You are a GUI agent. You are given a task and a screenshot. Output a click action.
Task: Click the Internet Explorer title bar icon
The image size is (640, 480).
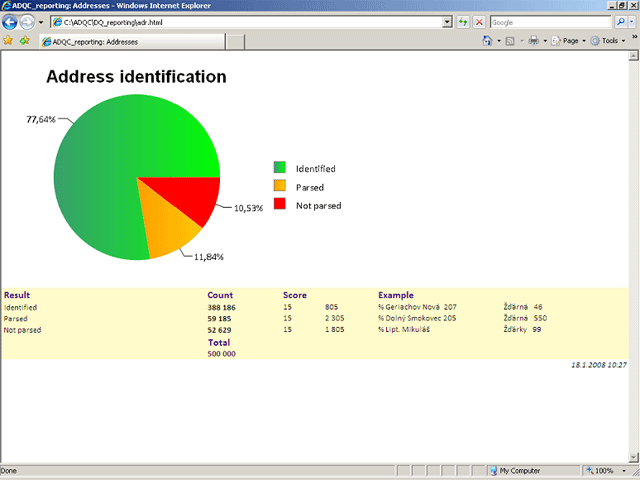point(6,5)
